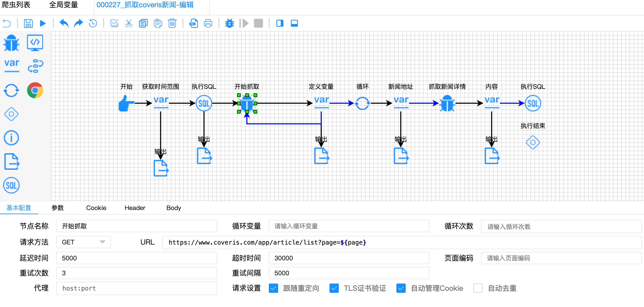Select the code script node tool
The width and height of the screenshot is (644, 307).
(x=35, y=43)
